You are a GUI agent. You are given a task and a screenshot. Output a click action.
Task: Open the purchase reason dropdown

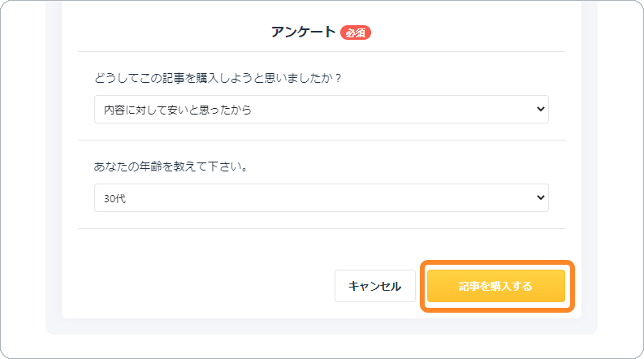[x=321, y=110]
